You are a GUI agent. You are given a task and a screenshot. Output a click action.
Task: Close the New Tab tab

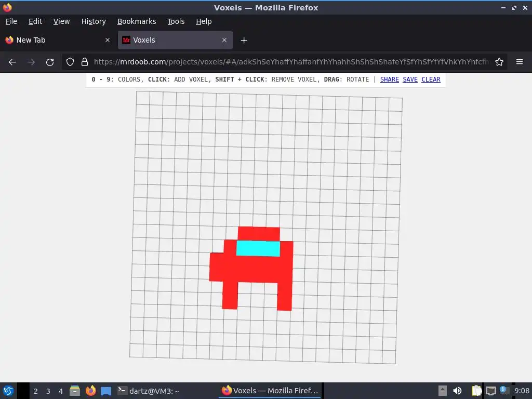pyautogui.click(x=108, y=40)
